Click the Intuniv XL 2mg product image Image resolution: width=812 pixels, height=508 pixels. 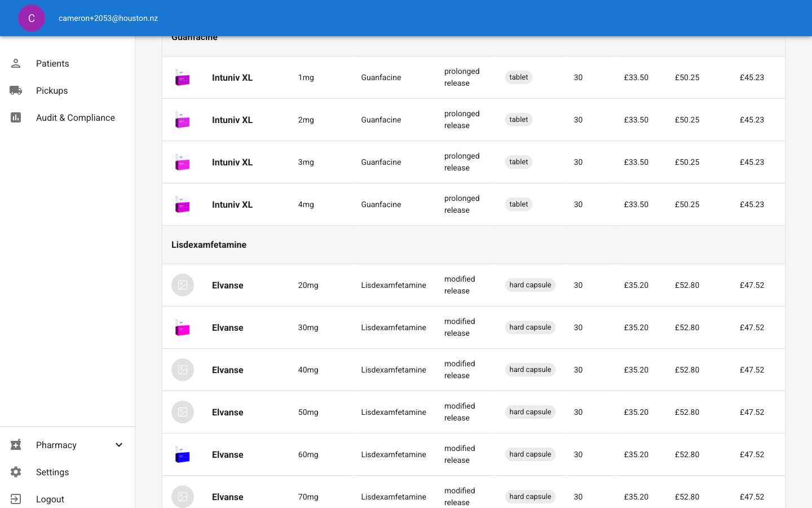[183, 120]
